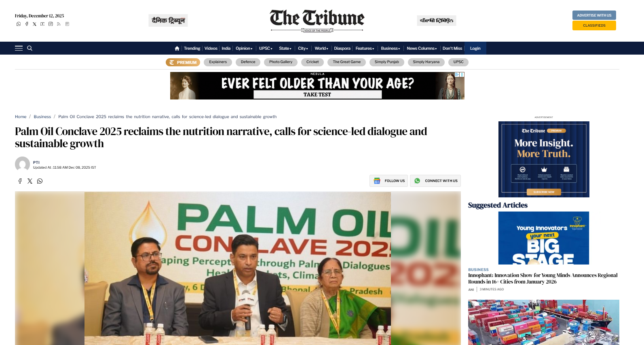Image resolution: width=644 pixels, height=345 pixels.
Task: Expand the State dropdown menu
Action: pos(285,48)
